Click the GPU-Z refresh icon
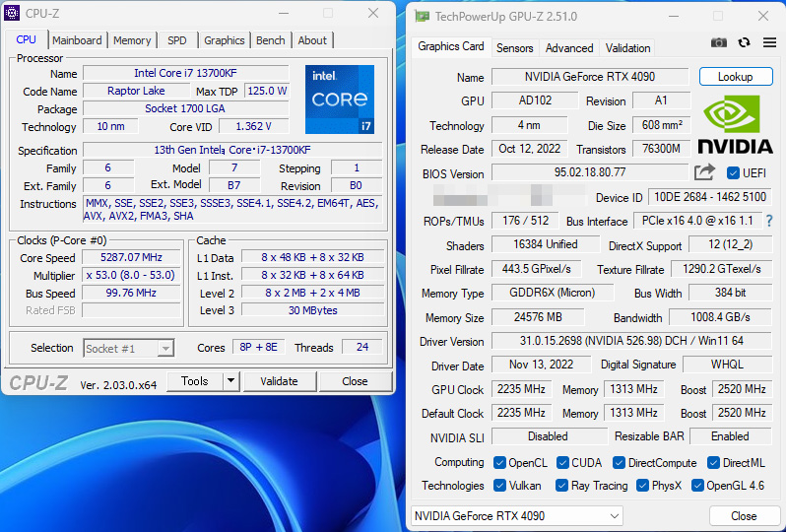The height and width of the screenshot is (532, 786). point(744,42)
